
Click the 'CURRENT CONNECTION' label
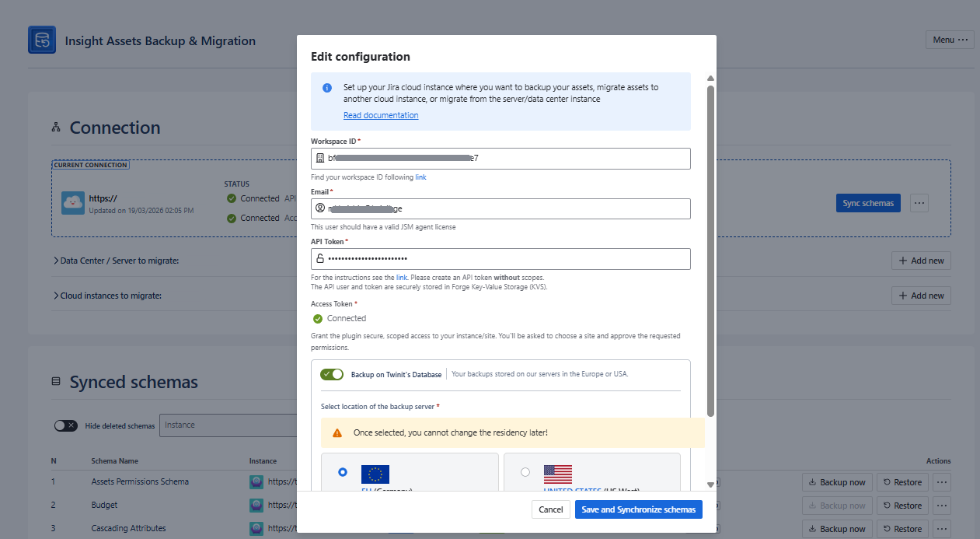(90, 165)
